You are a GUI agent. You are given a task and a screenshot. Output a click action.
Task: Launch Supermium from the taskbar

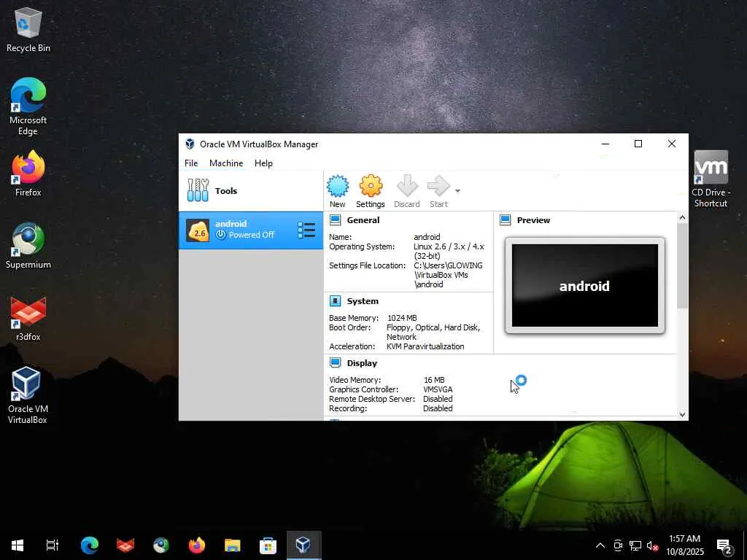tap(161, 545)
